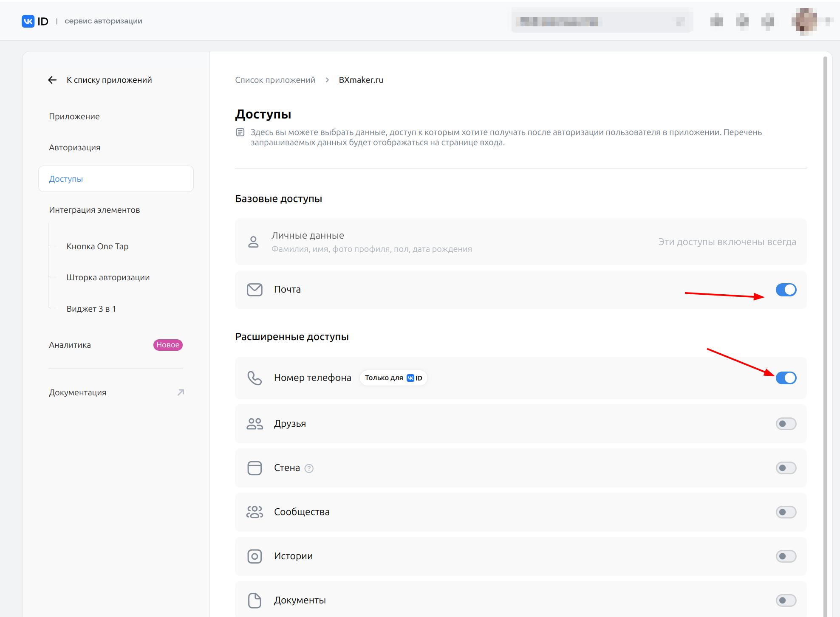Click the сервис авторизации header text
Image resolution: width=840 pixels, height=617 pixels.
coord(103,21)
